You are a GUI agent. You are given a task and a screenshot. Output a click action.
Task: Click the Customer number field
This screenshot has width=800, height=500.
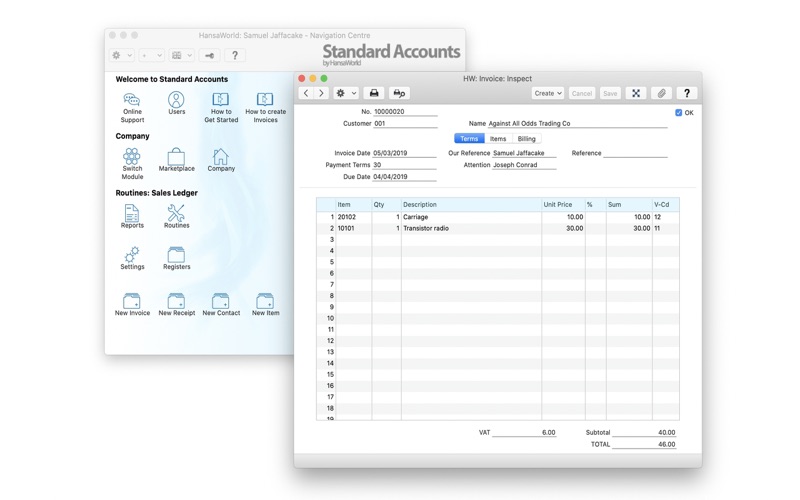(405, 123)
